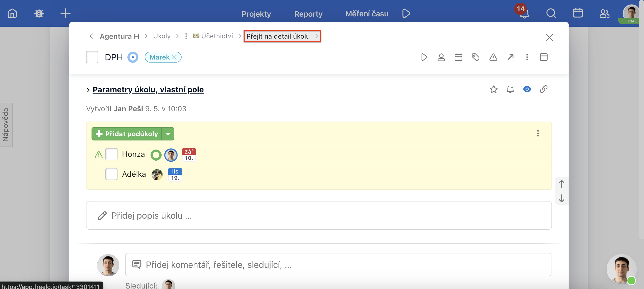Add a reminder with bell-plus icon
This screenshot has height=289, width=644.
(x=510, y=89)
